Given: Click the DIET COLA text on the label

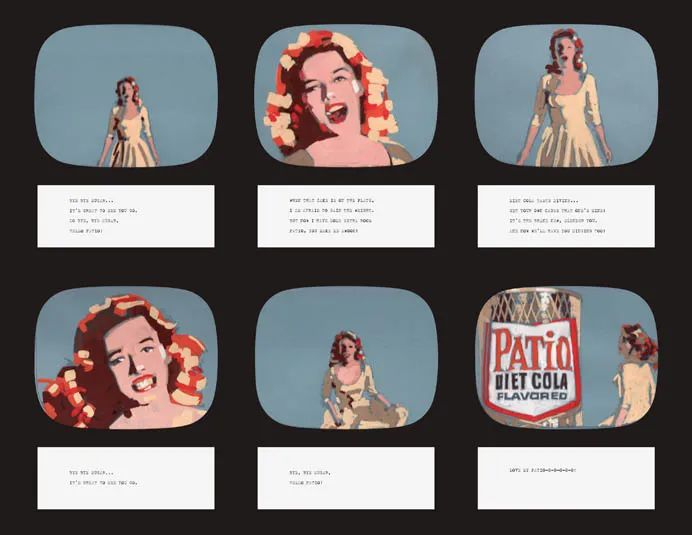Looking at the screenshot, I should 531,381.
